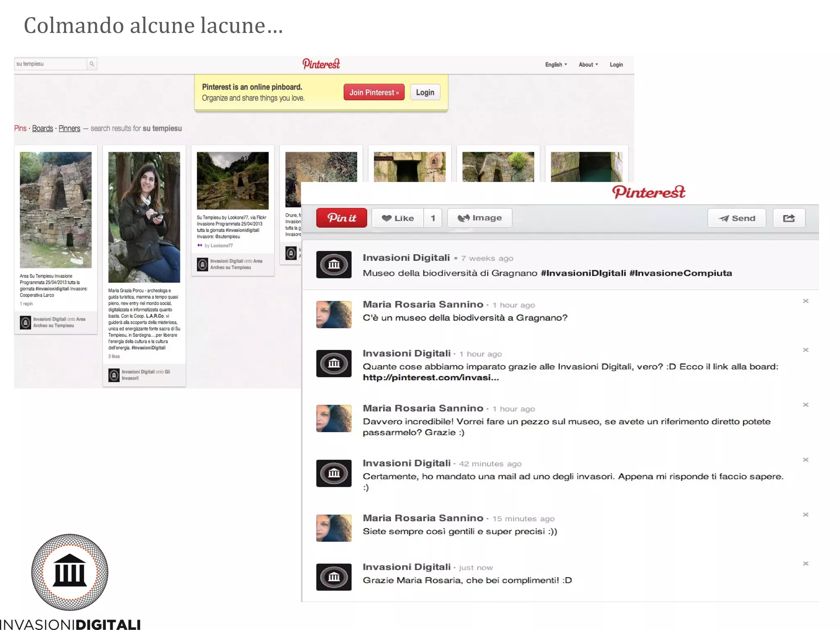
Task: Expand the English language dropdown
Action: 556,65
